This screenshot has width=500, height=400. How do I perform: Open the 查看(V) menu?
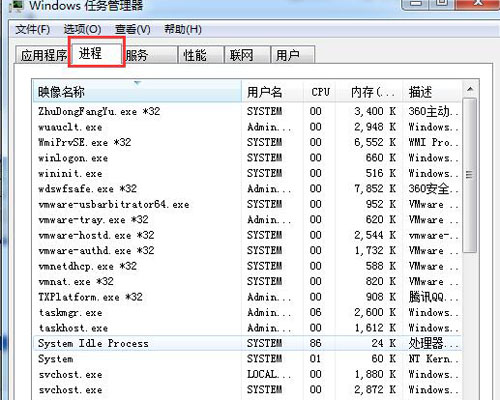[132, 30]
